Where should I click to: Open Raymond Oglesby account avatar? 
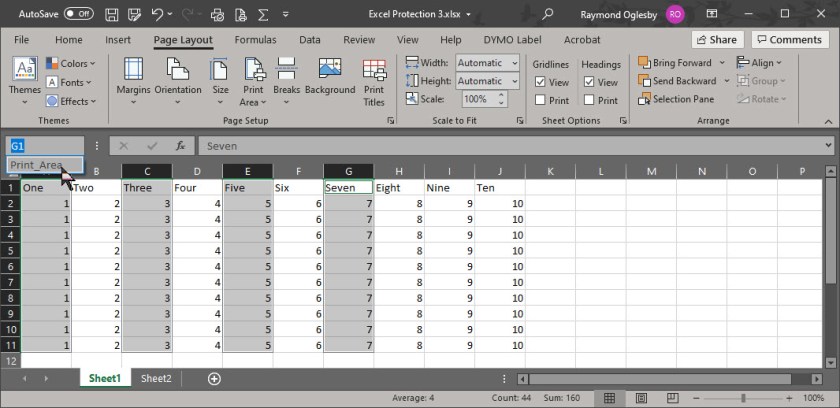tap(675, 14)
